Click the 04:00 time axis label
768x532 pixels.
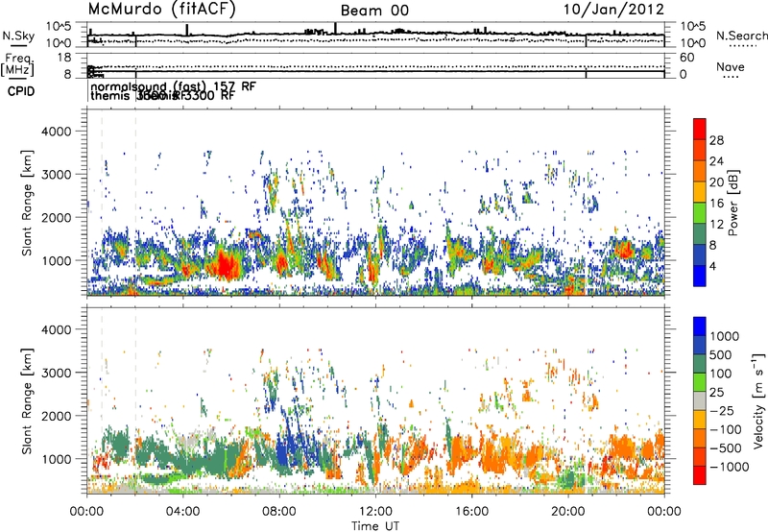click(x=182, y=512)
